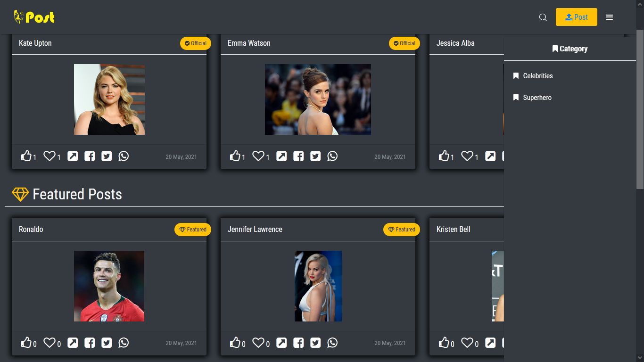Image resolution: width=644 pixels, height=362 pixels.
Task: Open Ronaldo's photo thumbnail
Action: click(109, 286)
